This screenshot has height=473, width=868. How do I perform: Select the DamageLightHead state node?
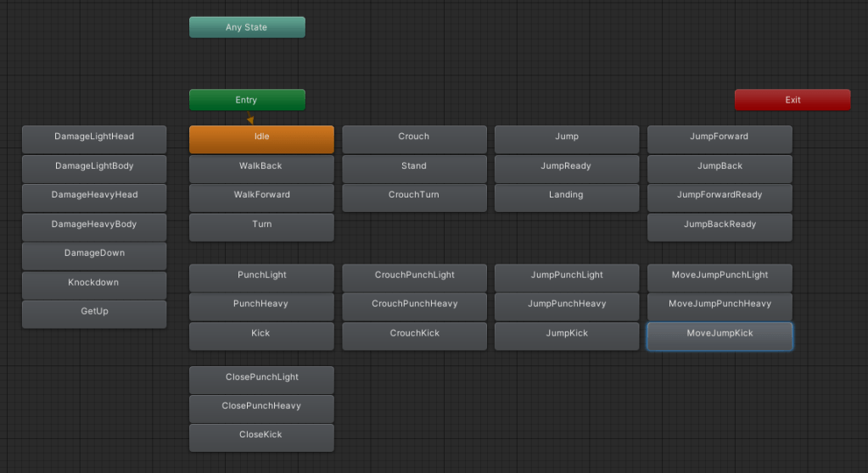coord(93,138)
